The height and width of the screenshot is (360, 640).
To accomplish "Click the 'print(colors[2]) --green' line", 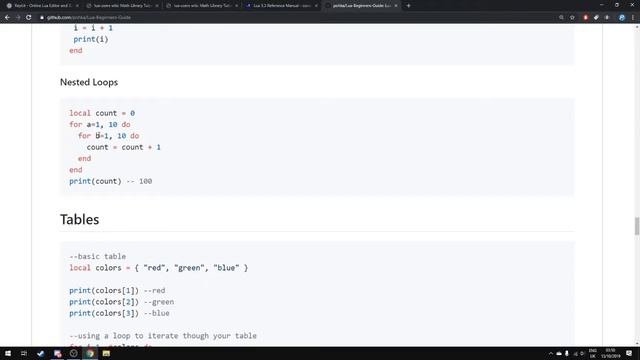I will 122,302.
